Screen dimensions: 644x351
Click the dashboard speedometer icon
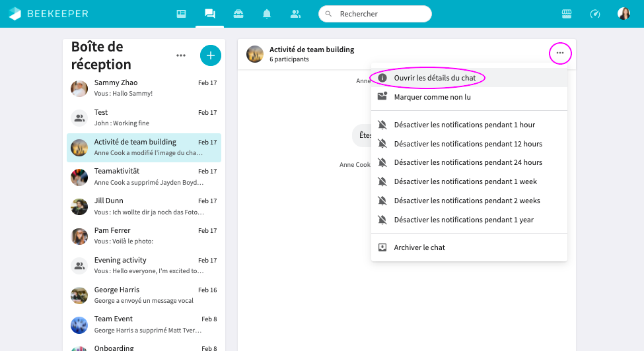[x=594, y=14]
